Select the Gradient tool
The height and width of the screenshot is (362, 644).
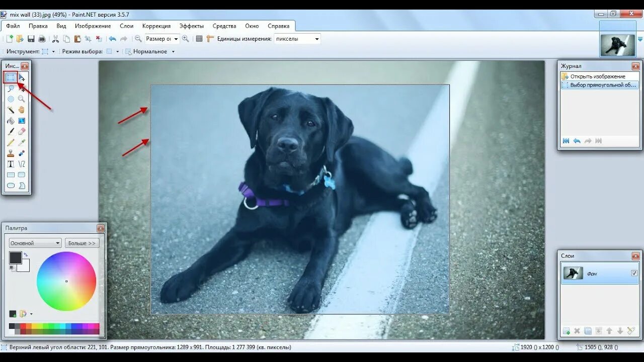point(22,121)
